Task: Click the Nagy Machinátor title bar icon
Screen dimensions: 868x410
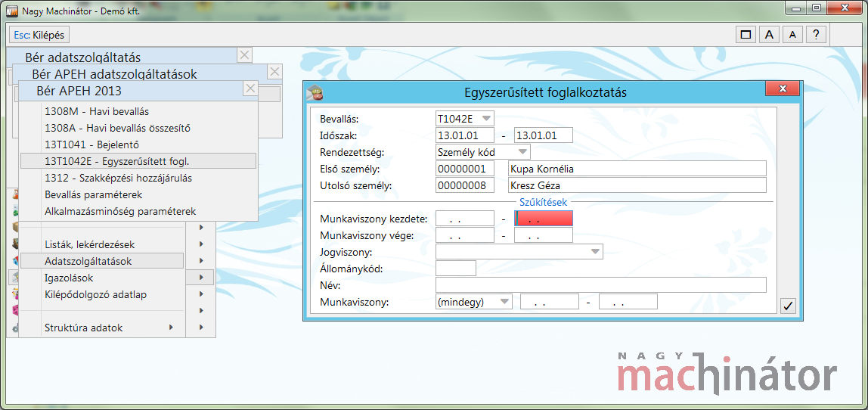Action: tap(11, 10)
